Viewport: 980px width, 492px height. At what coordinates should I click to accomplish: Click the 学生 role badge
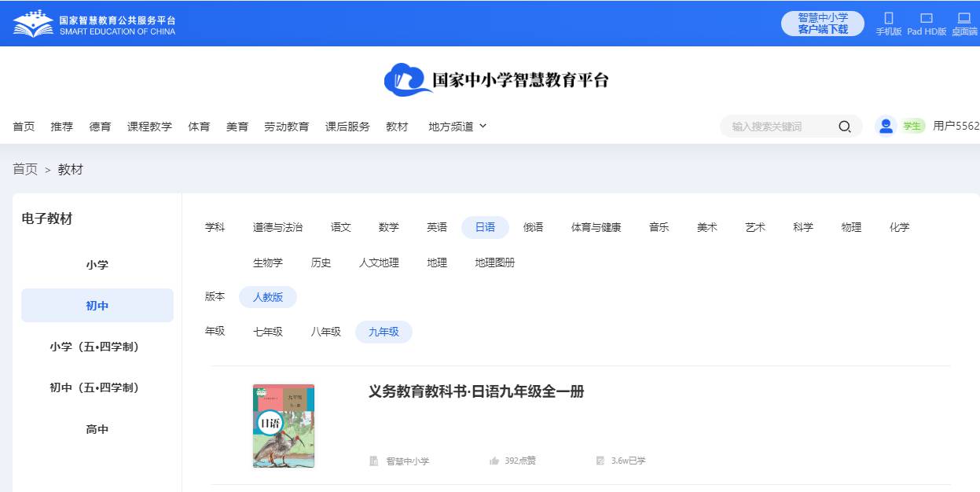[x=912, y=127]
